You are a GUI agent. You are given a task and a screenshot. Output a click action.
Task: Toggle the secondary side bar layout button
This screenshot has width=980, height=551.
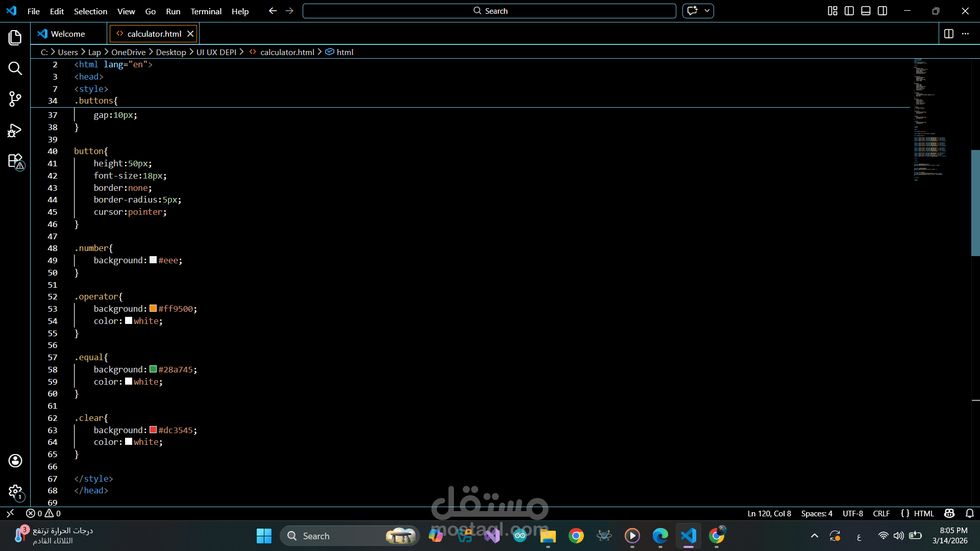pos(883,11)
